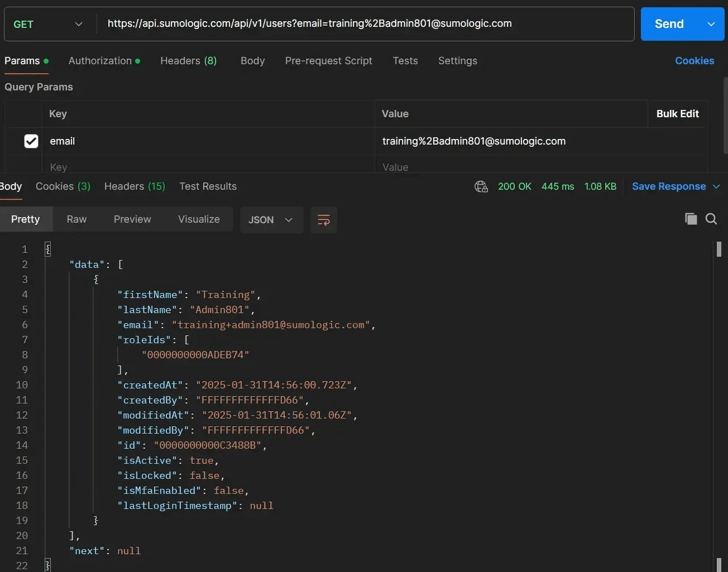
Task: Toggle line wrapping in the response viewer
Action: (324, 220)
